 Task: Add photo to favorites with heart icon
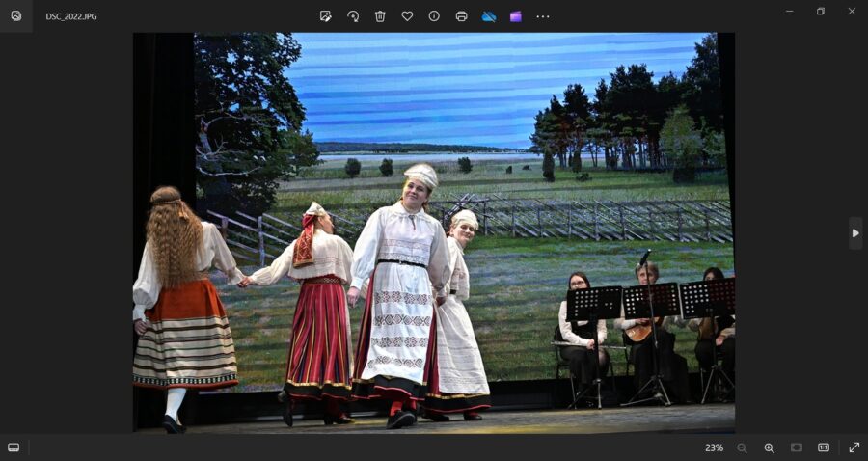coord(407,16)
